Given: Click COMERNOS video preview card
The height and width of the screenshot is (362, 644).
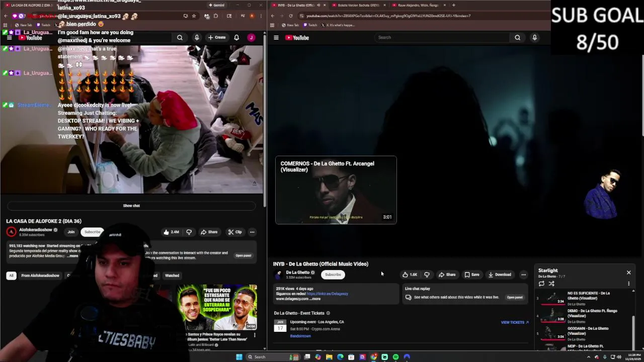Looking at the screenshot, I should pyautogui.click(x=336, y=190).
